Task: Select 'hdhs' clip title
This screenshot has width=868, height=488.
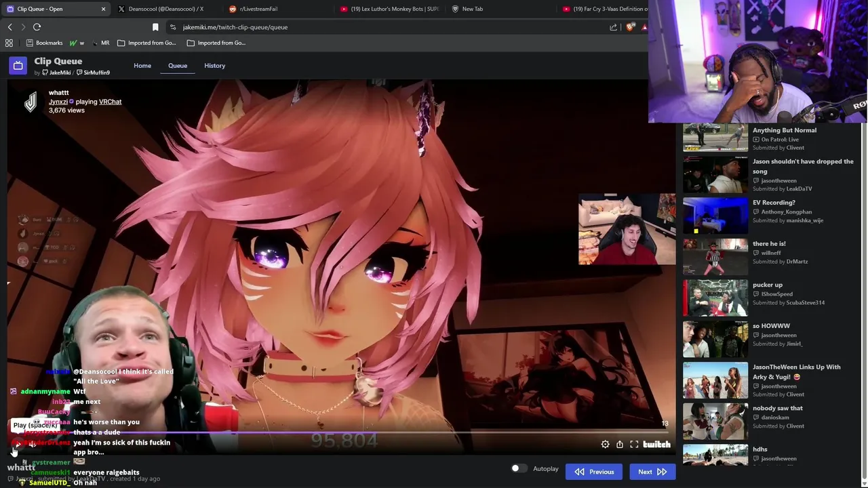Action: (x=760, y=449)
